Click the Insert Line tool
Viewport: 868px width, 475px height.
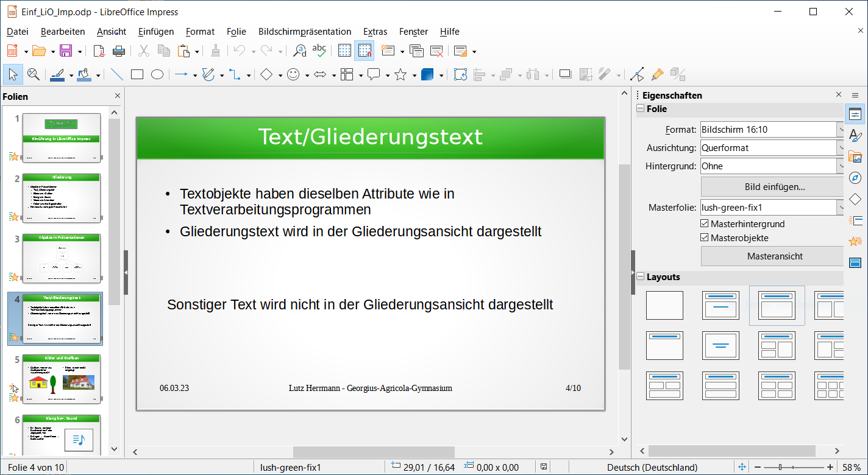(x=116, y=74)
